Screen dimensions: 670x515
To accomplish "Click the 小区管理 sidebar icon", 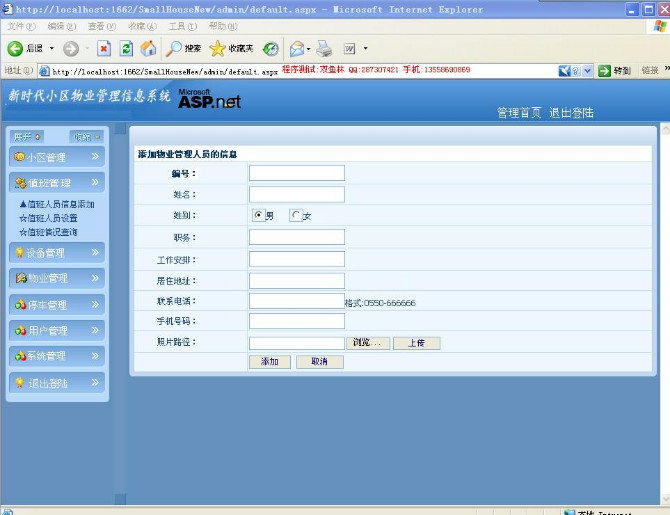I will pos(19,157).
